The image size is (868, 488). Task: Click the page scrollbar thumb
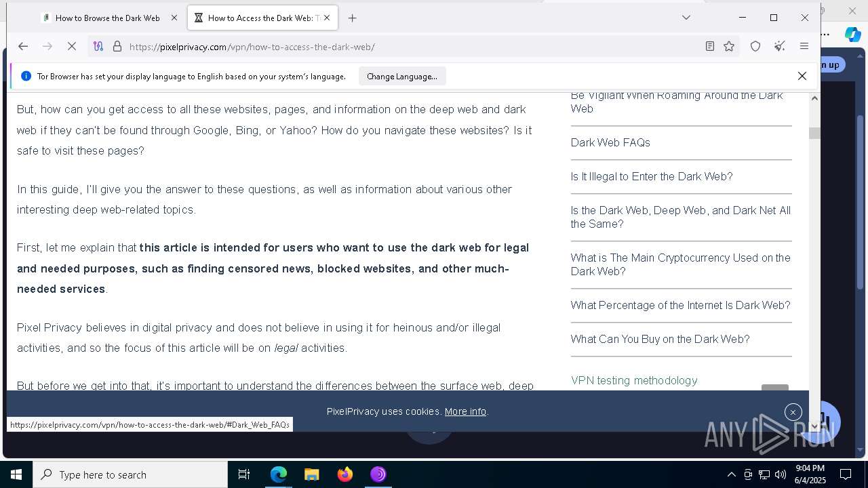[x=814, y=134]
